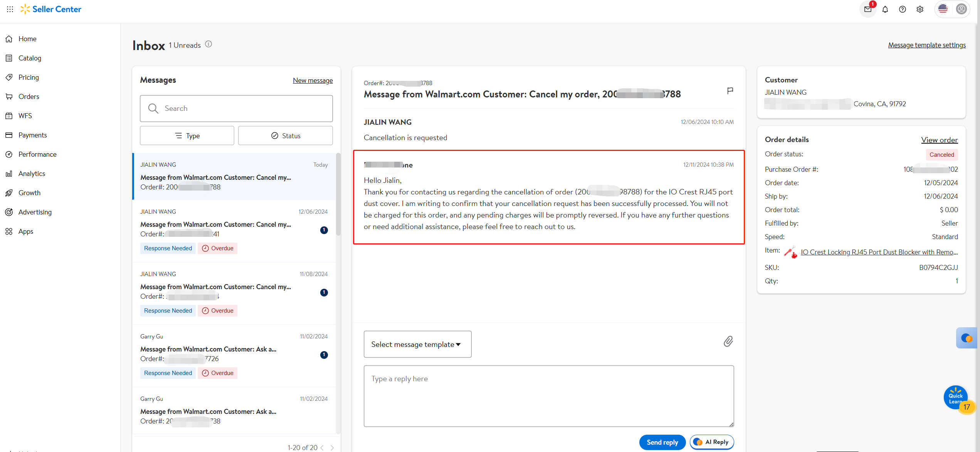Select Garry Gu message with Overdue tag

[x=234, y=356]
